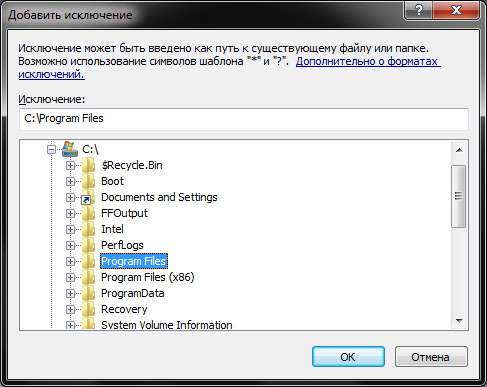487x387 pixels.
Task: Open the Дополнительно о форматах link
Action: (368, 61)
